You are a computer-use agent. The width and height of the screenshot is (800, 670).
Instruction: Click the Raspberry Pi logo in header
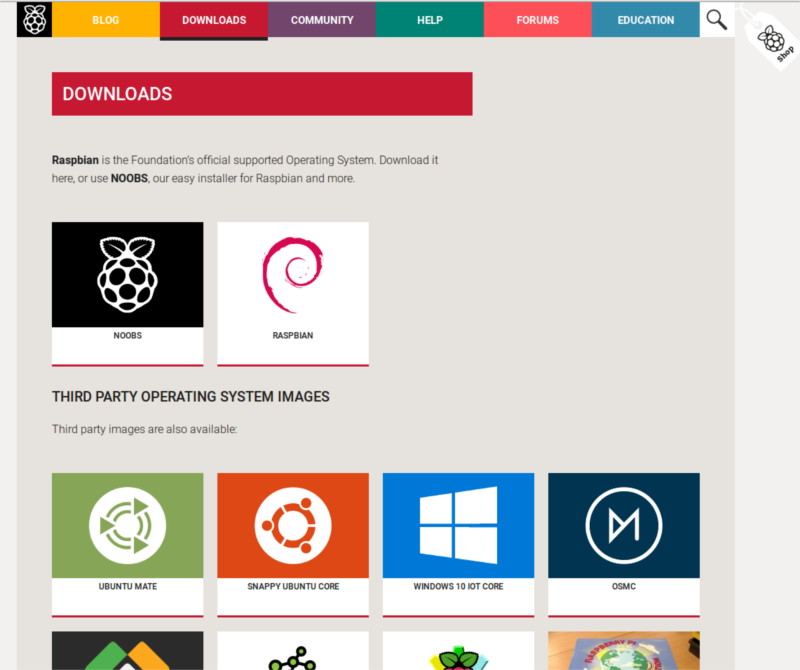click(34, 20)
